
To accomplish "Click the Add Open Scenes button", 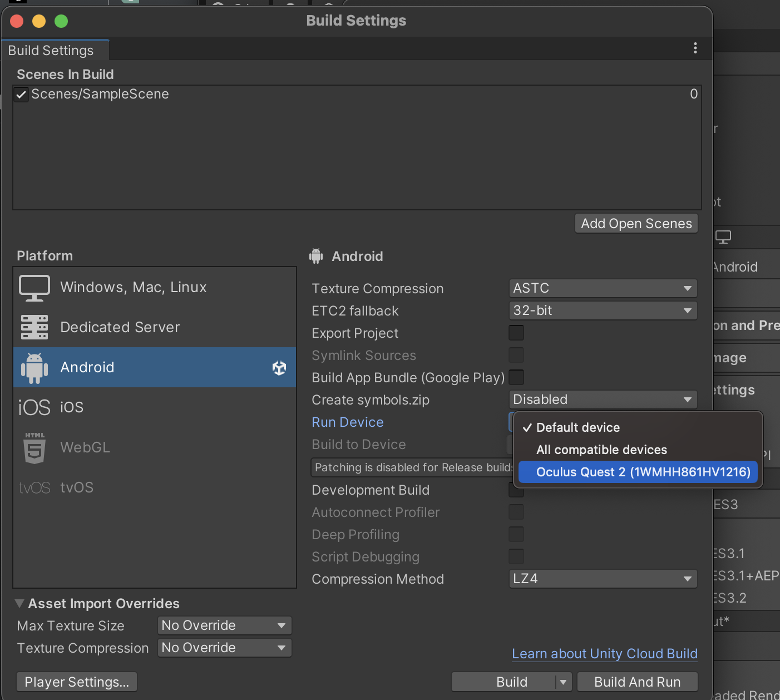I will click(x=636, y=224).
